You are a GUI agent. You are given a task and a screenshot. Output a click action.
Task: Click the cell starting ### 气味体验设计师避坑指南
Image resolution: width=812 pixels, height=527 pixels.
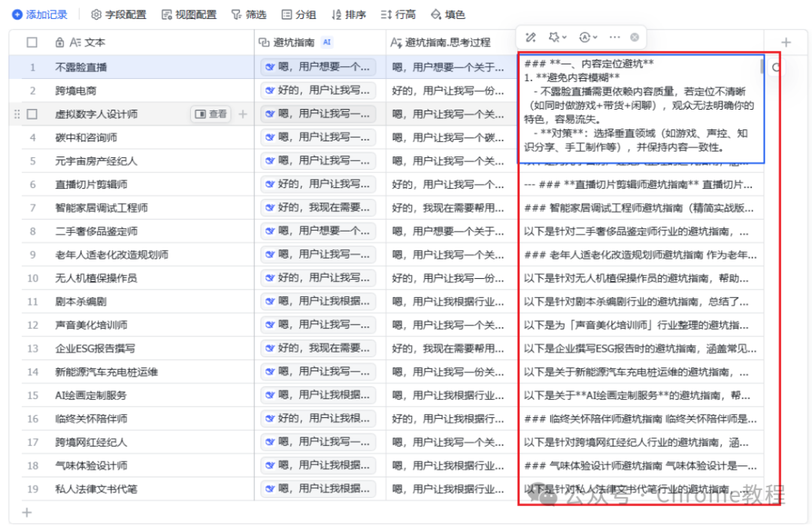pos(641,465)
